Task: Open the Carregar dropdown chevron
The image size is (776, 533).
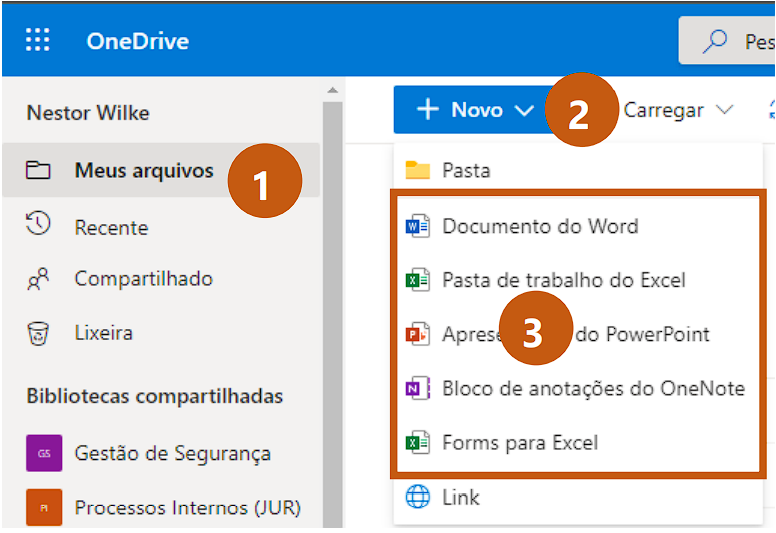Action: [725, 109]
